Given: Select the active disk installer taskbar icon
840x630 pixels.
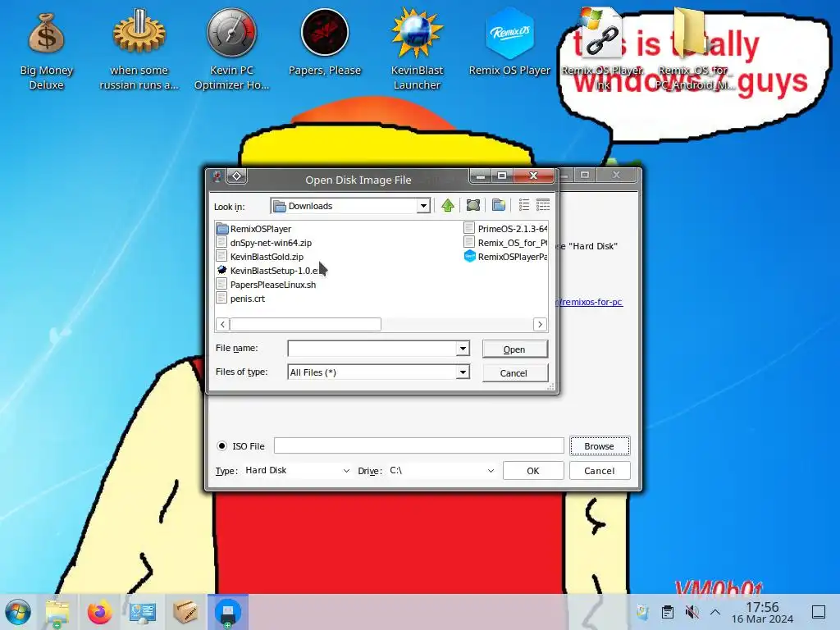Looking at the screenshot, I should (228, 612).
